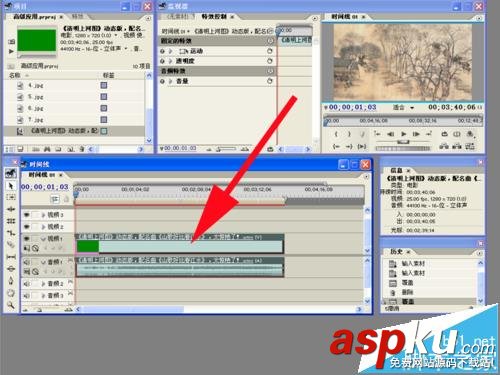The height and width of the screenshot is (375, 500).
Task: Click poster frame icon beside preview thumbnail
Action: click(11, 42)
